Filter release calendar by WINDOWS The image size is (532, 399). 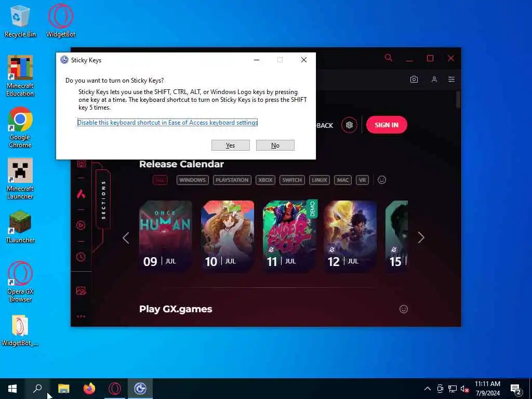click(x=192, y=180)
